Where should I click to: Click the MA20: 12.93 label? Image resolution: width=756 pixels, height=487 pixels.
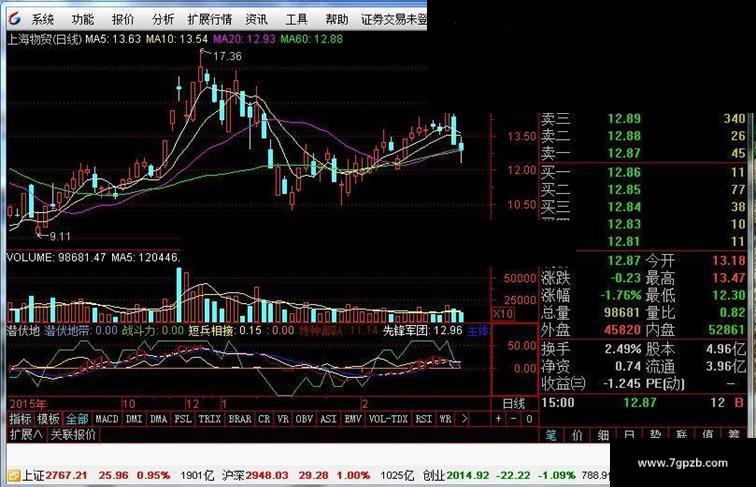coord(244,39)
